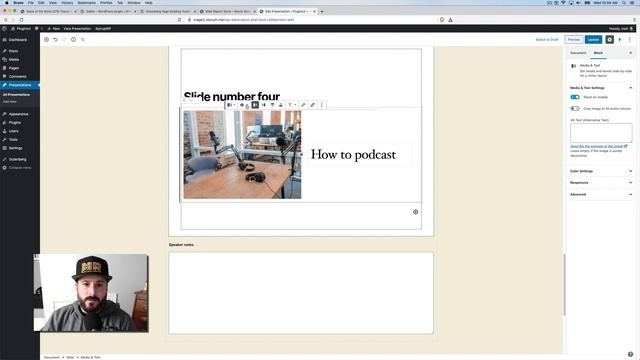640x360 pixels.
Task: Open View Presentation in admin bar
Action: coord(77,29)
